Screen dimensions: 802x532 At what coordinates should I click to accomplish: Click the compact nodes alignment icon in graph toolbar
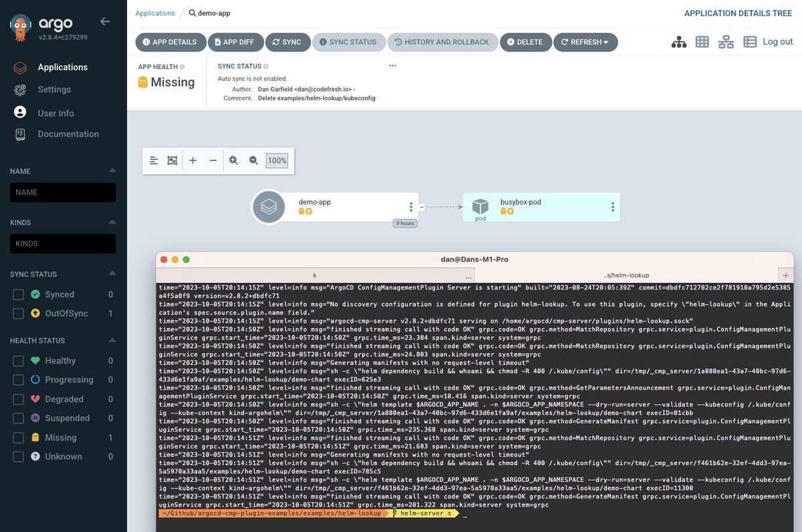154,160
